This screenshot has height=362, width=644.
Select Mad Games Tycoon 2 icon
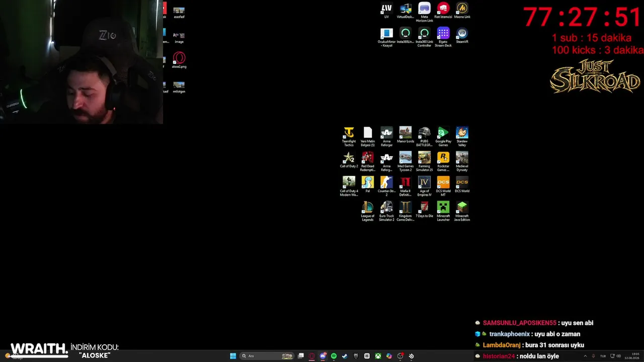406,162
